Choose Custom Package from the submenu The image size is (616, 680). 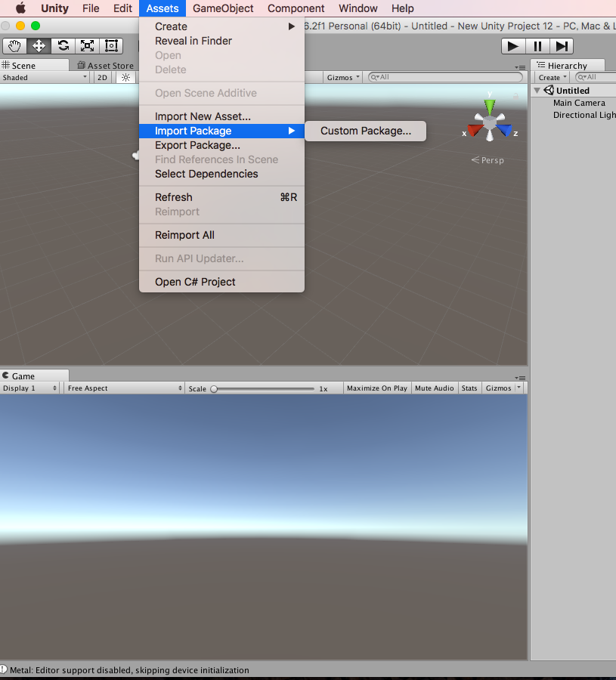[366, 131]
